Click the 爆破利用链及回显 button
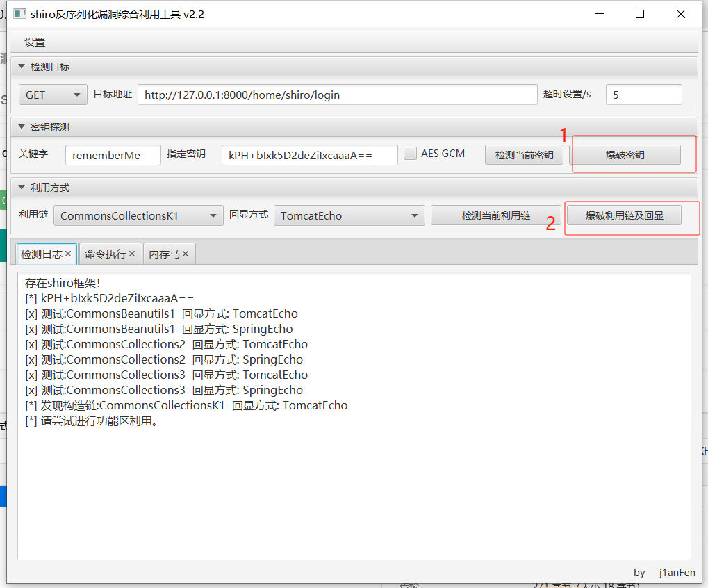 624,215
